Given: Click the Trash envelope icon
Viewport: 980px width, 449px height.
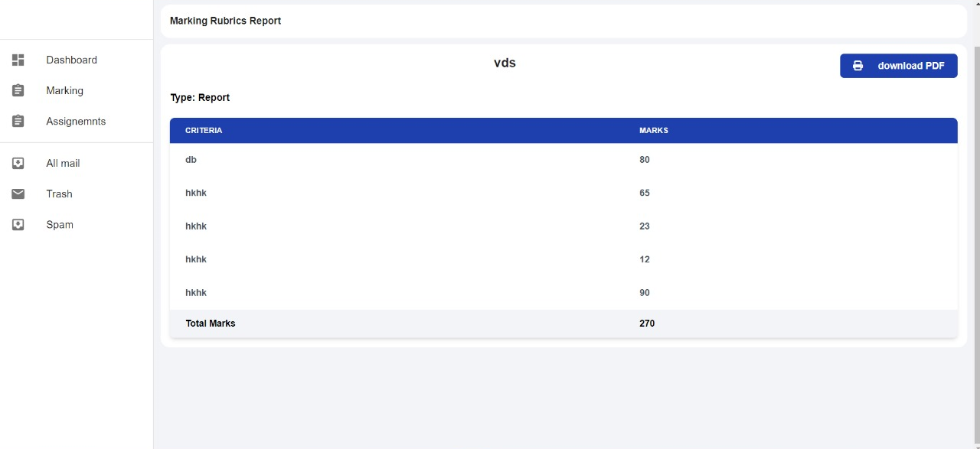Looking at the screenshot, I should 18,194.
